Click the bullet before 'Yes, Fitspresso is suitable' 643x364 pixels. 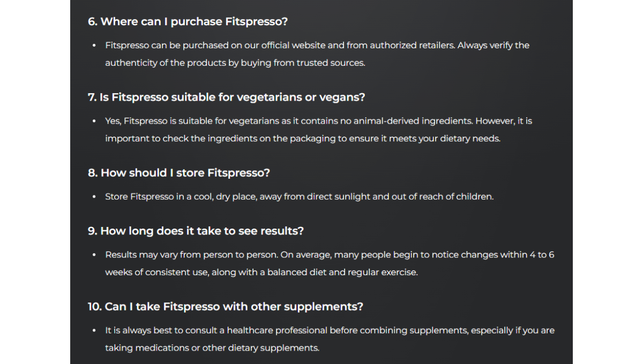coord(94,121)
